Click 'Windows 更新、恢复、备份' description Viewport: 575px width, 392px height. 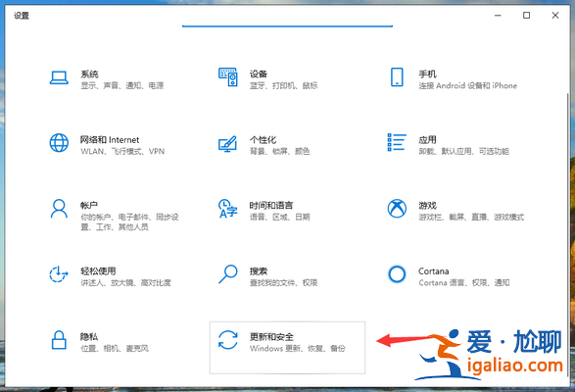click(x=298, y=348)
